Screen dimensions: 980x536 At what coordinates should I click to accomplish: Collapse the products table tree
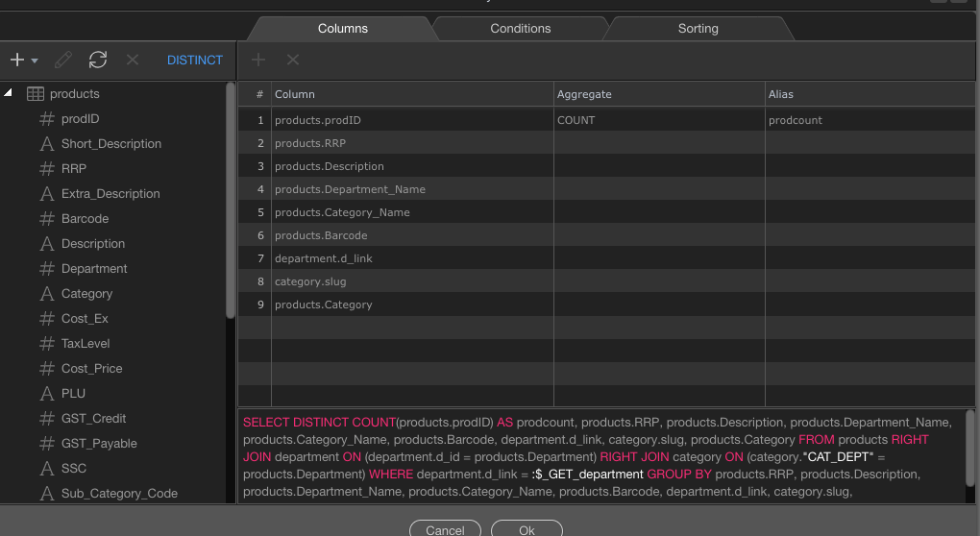pyautogui.click(x=9, y=93)
